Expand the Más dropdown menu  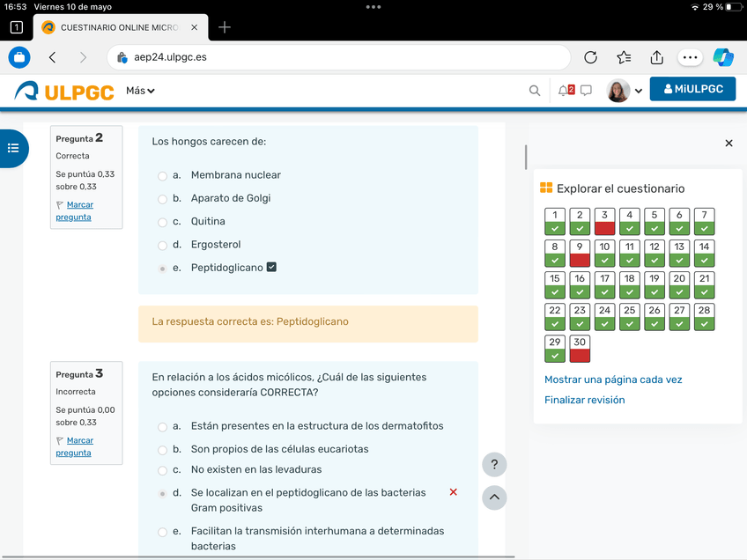(x=140, y=91)
